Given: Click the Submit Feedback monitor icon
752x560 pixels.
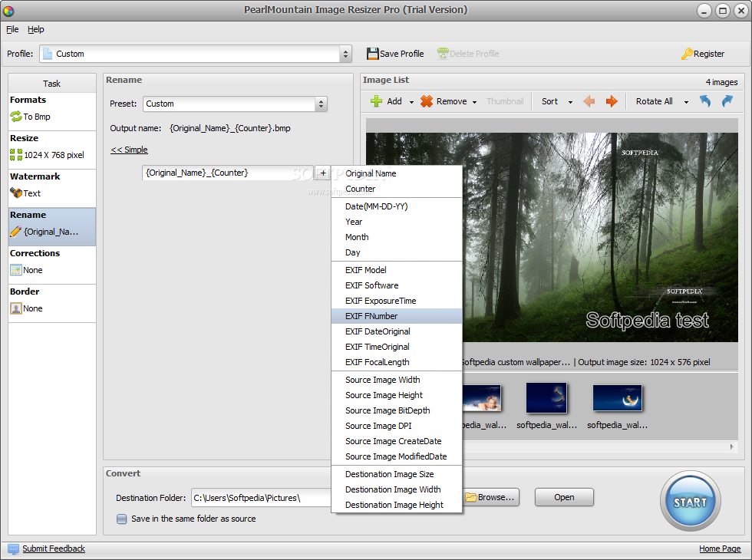Looking at the screenshot, I should click(x=14, y=549).
